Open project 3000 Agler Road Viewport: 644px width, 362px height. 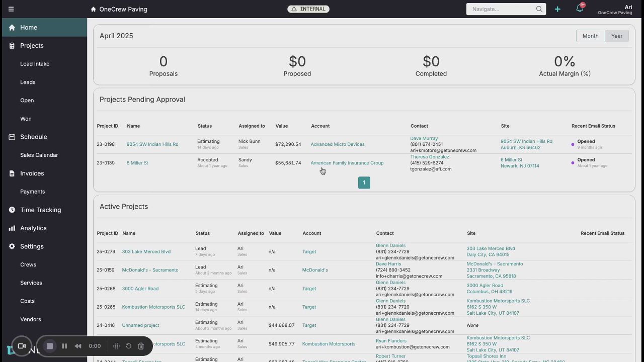pos(140,289)
